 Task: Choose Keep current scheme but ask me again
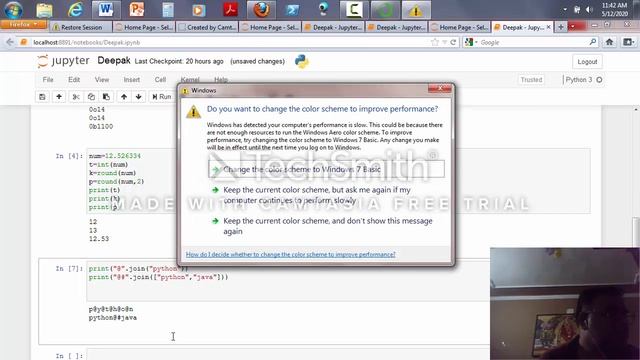click(317, 195)
